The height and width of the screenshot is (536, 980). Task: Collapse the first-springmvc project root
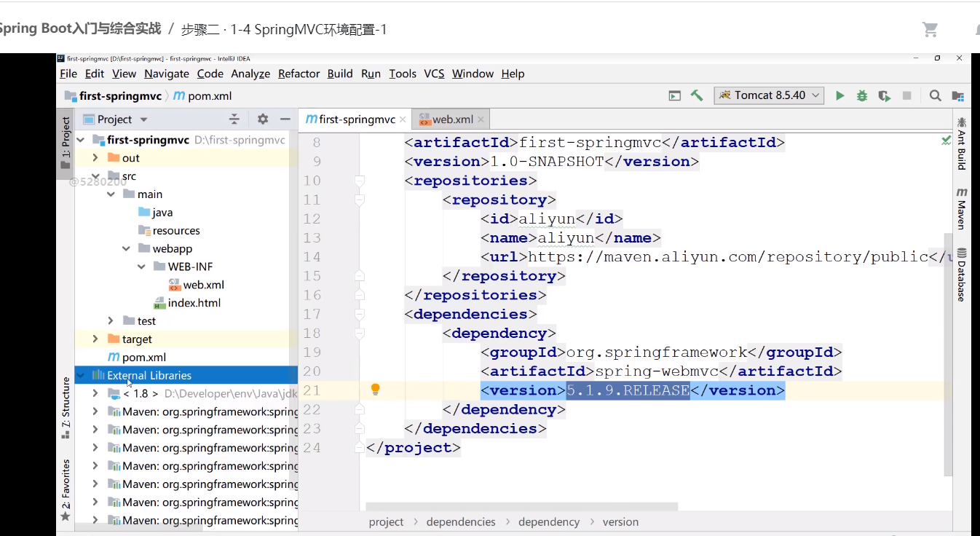point(80,140)
